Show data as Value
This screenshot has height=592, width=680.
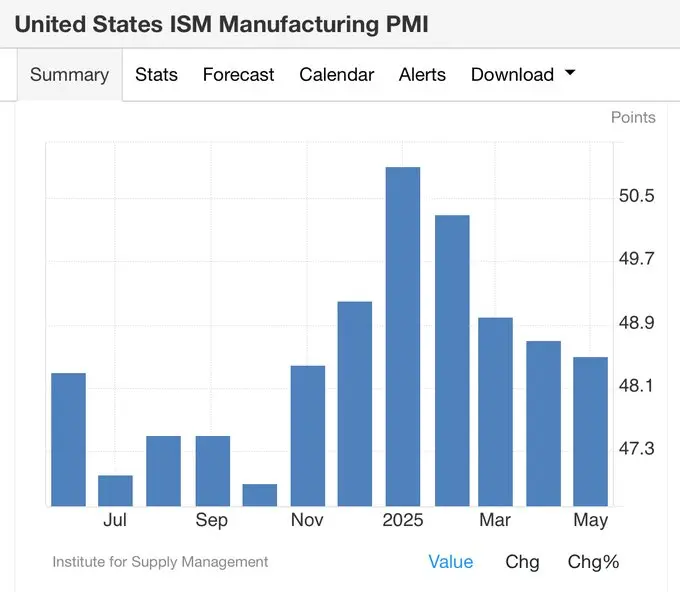tap(450, 562)
